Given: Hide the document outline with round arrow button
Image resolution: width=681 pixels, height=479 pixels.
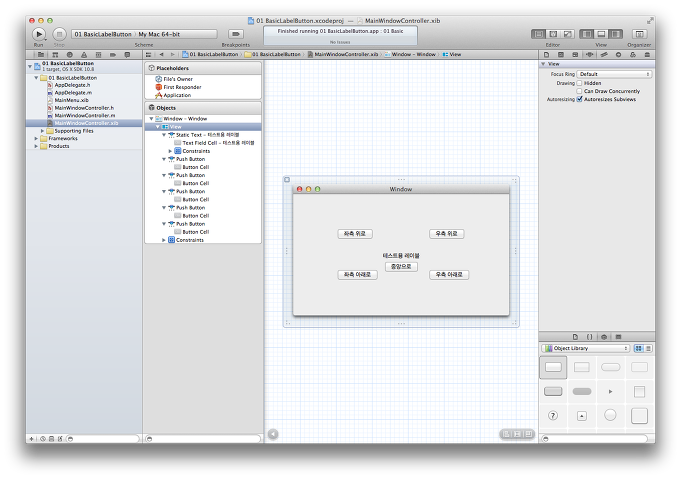Looking at the screenshot, I should (x=273, y=434).
